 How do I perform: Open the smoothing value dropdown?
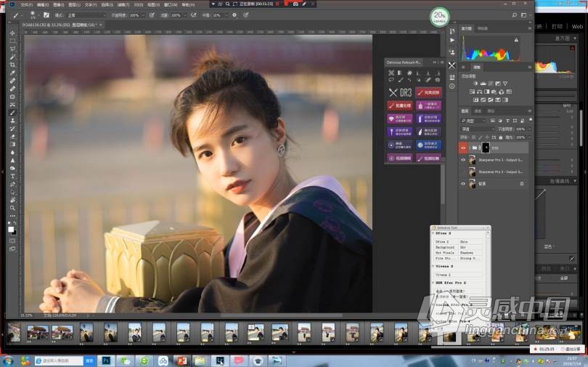coord(226,15)
